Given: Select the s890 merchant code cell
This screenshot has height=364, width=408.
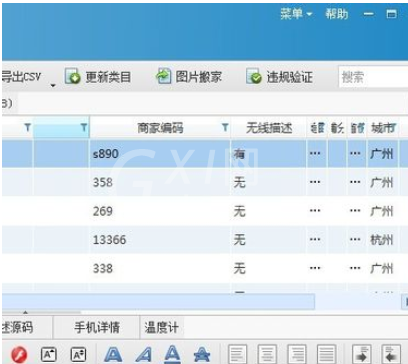Looking at the screenshot, I should pyautogui.click(x=159, y=154).
